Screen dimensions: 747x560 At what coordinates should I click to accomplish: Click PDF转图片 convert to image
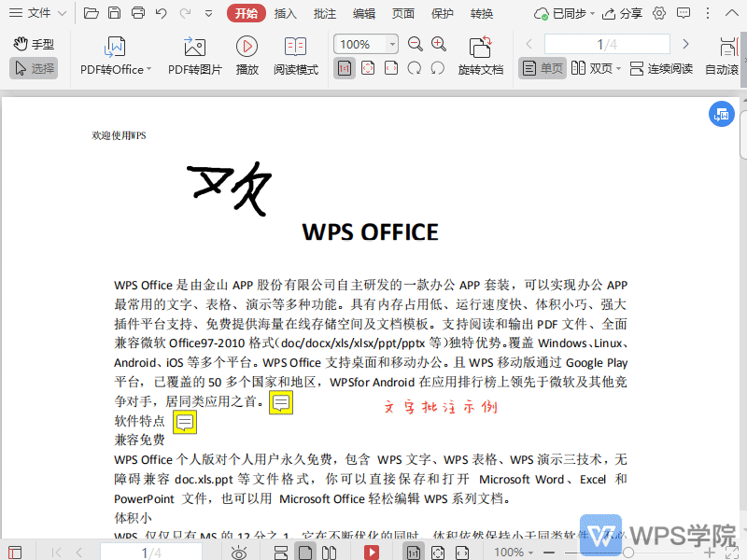(195, 56)
